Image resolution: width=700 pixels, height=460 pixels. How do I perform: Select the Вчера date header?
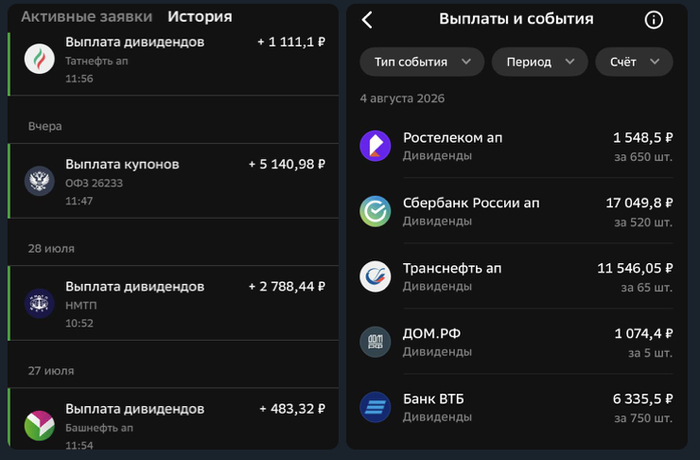pyautogui.click(x=45, y=126)
